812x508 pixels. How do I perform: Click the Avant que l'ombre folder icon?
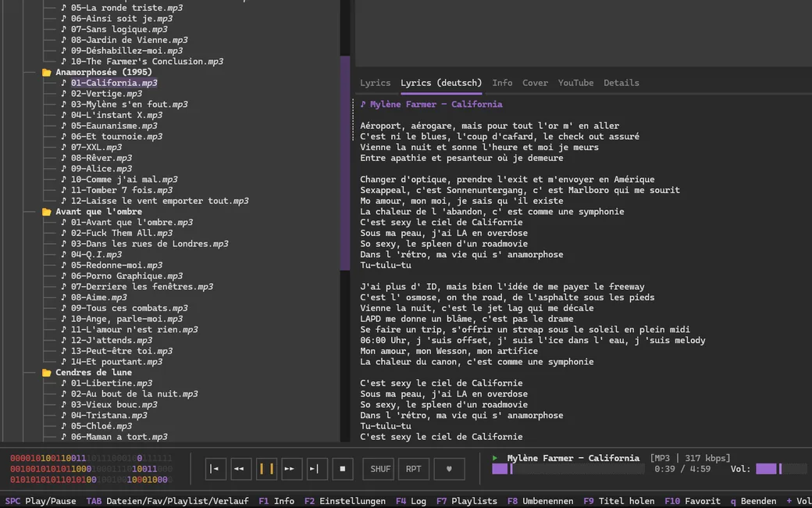[47, 212]
